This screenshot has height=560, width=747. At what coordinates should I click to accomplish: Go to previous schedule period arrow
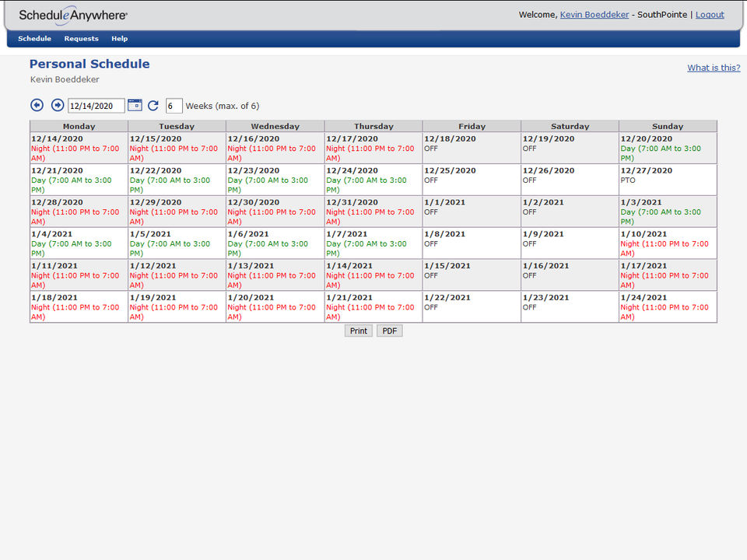[x=37, y=105]
